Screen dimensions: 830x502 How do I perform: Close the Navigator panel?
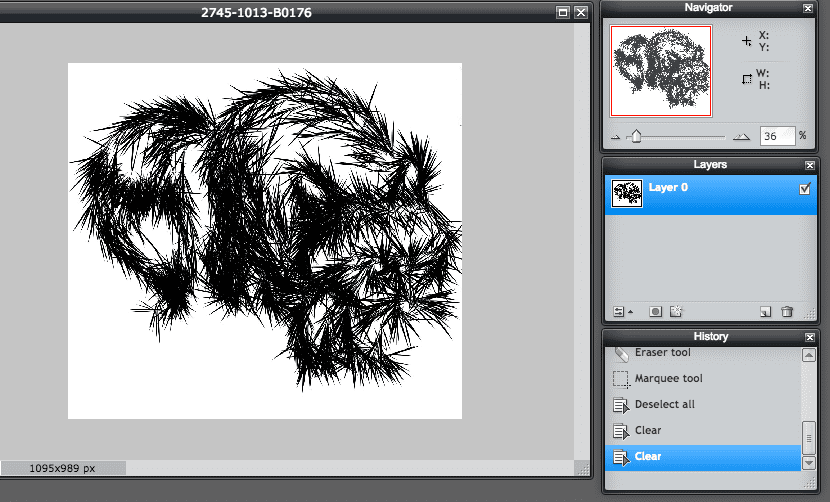click(808, 8)
